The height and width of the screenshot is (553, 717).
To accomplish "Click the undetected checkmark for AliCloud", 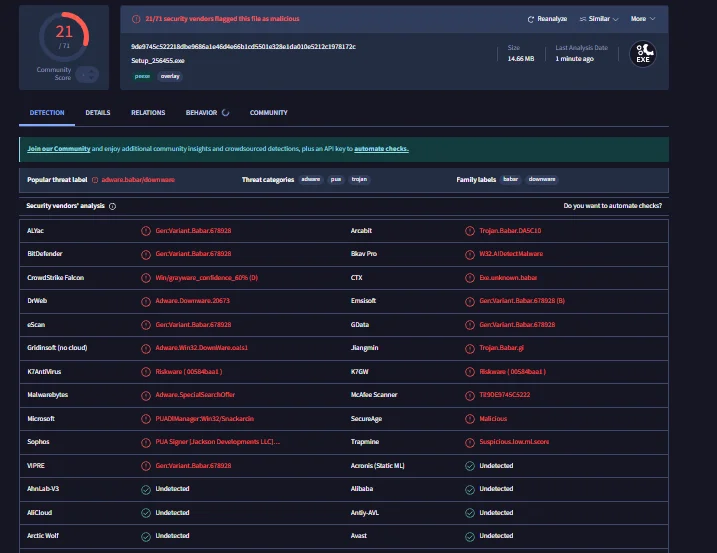I will pos(146,513).
